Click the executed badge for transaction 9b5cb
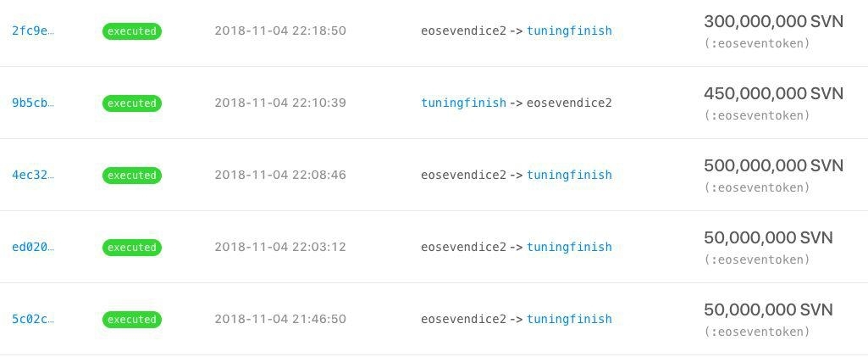The width and height of the screenshot is (868, 357). (x=131, y=103)
